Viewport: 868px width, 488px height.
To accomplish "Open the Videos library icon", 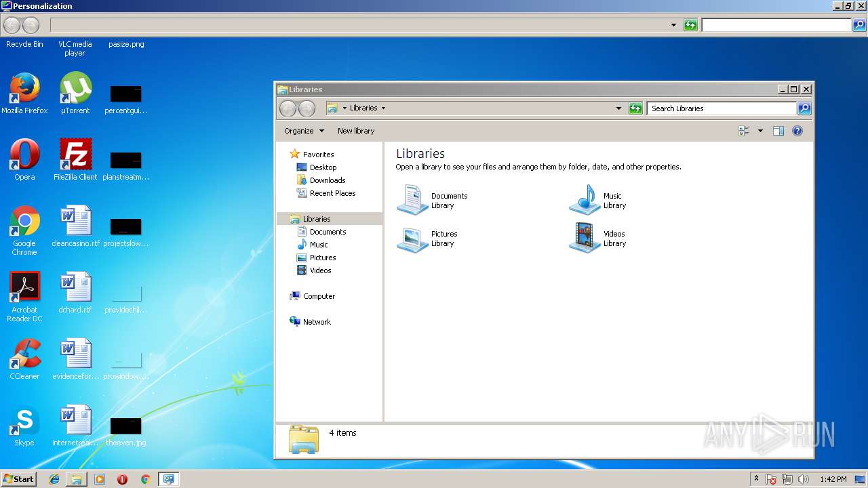I will pos(585,239).
